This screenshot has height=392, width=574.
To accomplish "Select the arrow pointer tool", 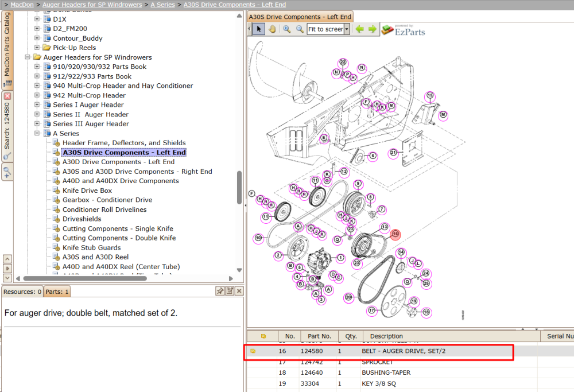I will (x=259, y=29).
